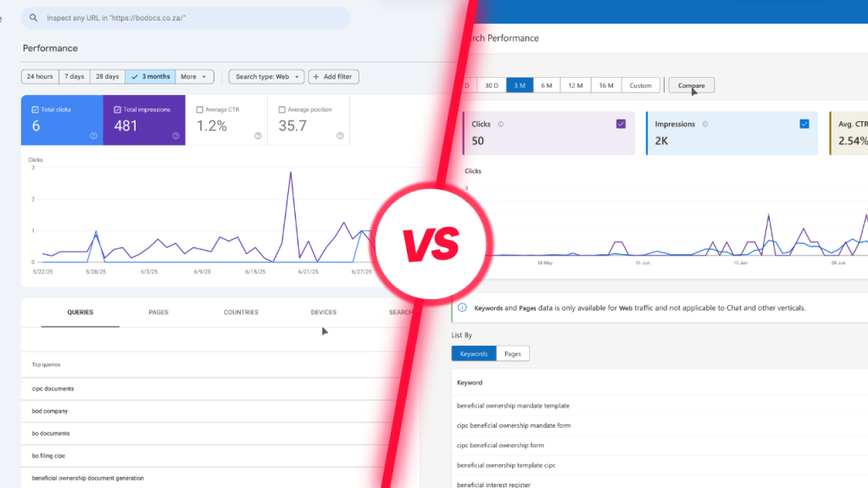Click help icon on Average position card

[340, 136]
